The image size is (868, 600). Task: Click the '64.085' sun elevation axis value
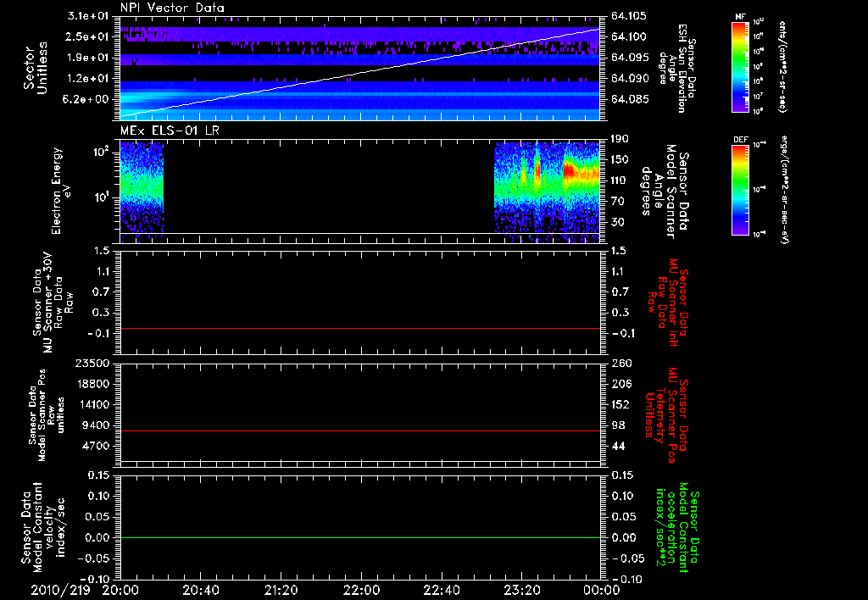pos(628,99)
